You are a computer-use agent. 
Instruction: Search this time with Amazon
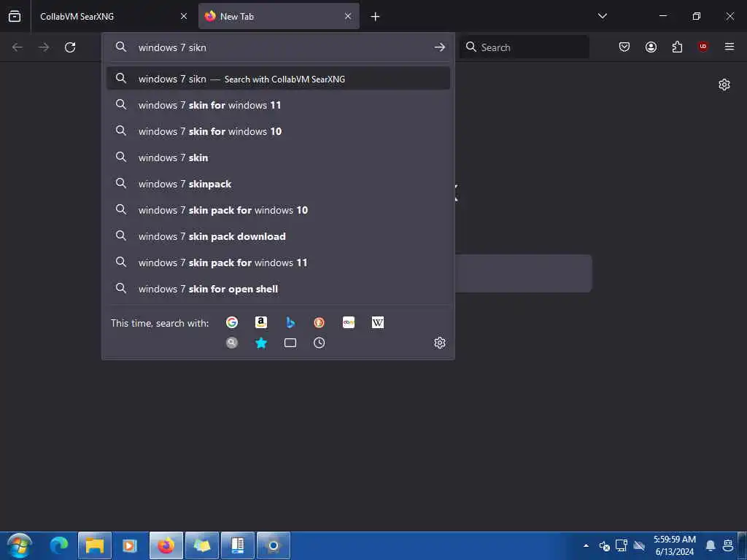coord(261,322)
